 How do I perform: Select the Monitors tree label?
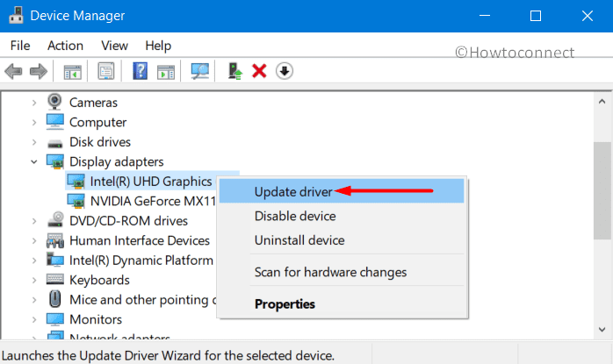(x=96, y=319)
